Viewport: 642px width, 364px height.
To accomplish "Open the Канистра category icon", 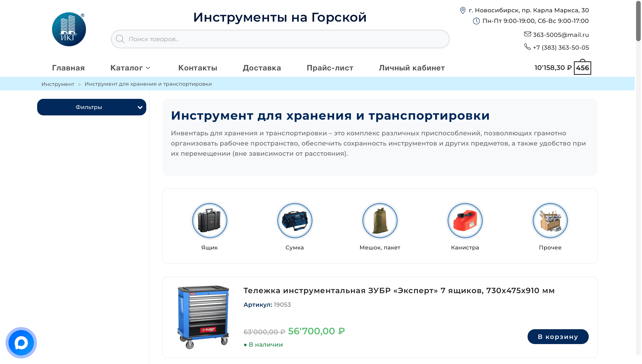I will coord(465,221).
